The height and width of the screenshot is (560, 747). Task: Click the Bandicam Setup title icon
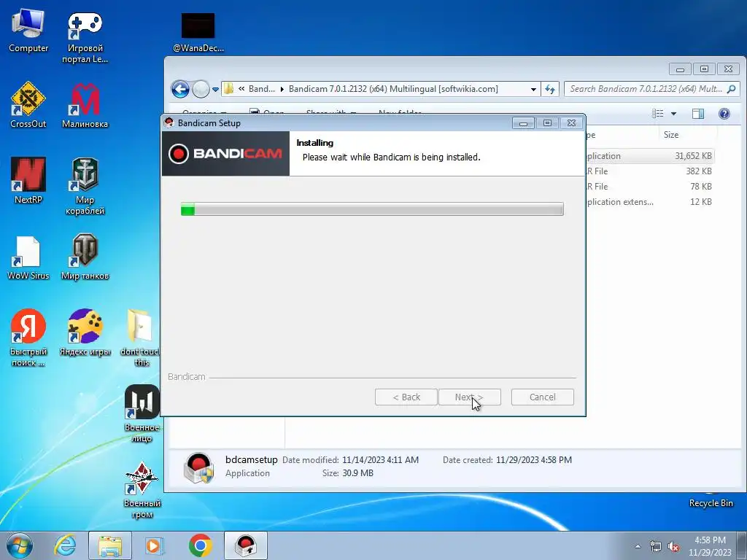pos(169,122)
